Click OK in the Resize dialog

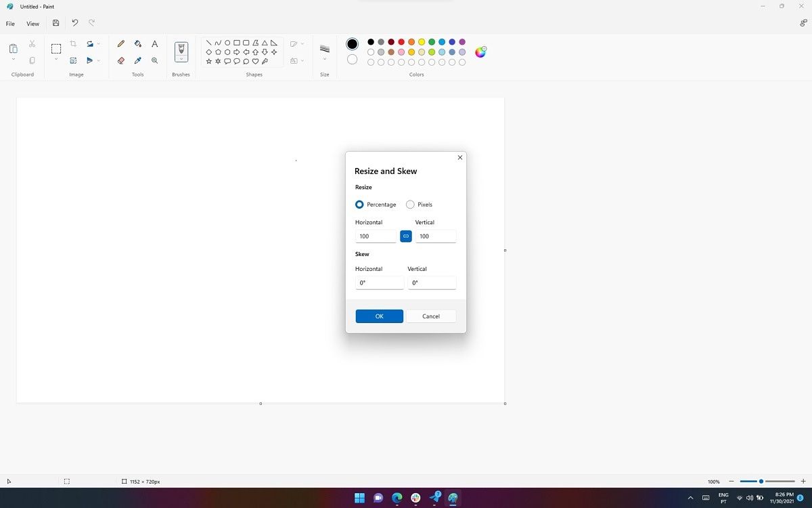pos(379,316)
